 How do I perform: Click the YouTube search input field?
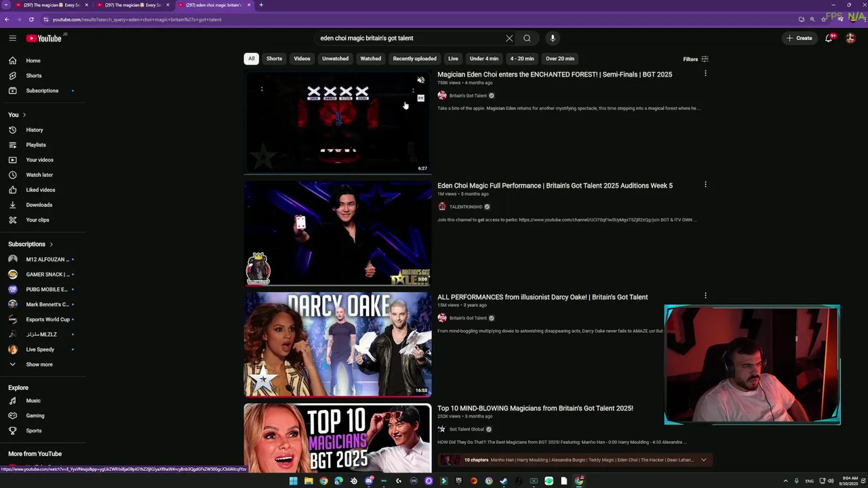pos(410,38)
